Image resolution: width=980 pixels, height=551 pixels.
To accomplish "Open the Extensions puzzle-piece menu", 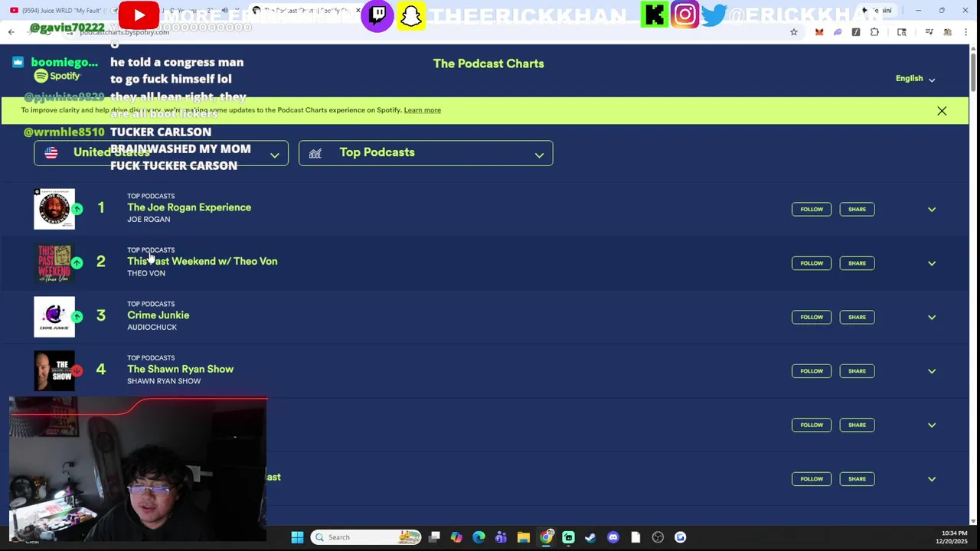I will [x=874, y=32].
